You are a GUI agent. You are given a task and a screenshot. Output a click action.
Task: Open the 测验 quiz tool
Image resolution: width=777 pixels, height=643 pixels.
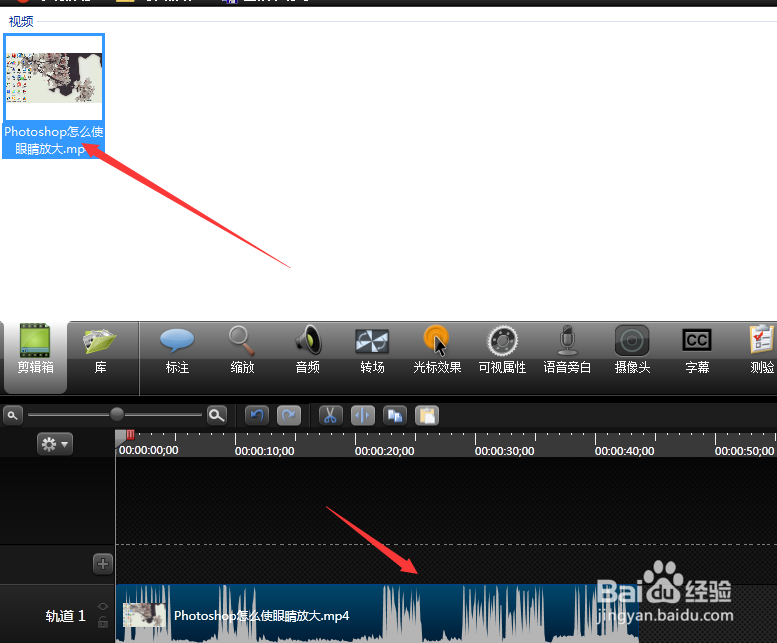(x=762, y=349)
